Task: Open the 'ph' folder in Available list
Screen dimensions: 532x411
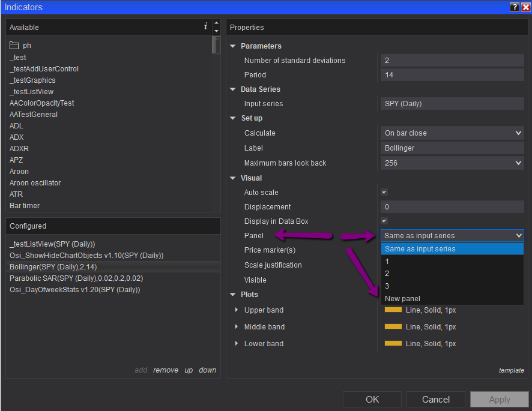Action: coord(27,46)
